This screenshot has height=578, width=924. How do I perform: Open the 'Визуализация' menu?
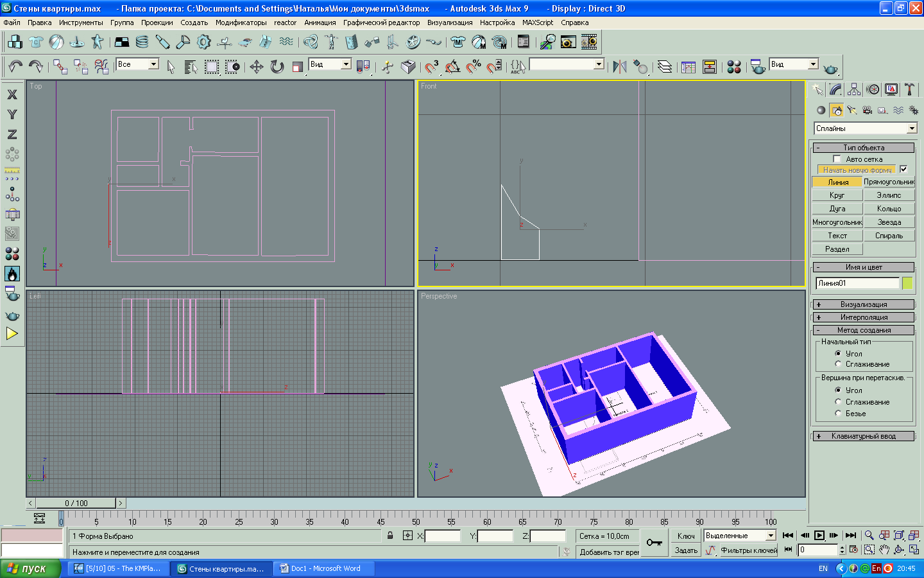click(450, 22)
